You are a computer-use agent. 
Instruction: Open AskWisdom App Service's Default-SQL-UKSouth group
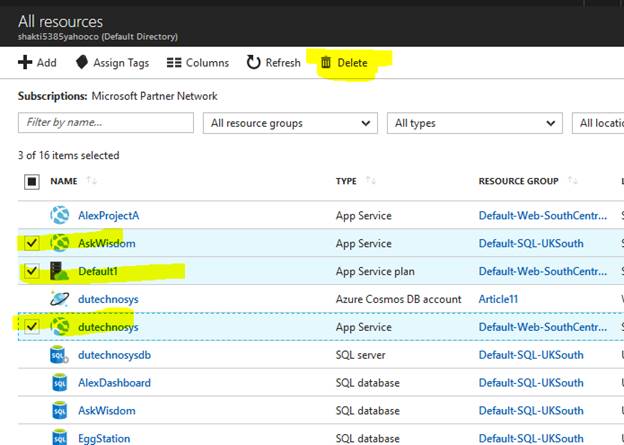(531, 243)
